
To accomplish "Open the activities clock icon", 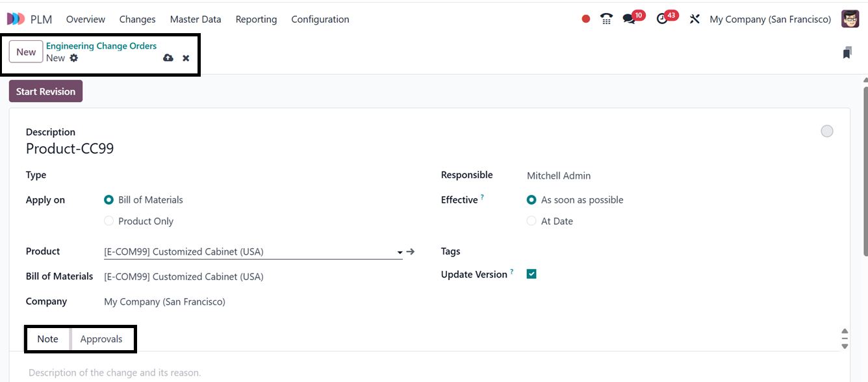I will click(x=662, y=19).
